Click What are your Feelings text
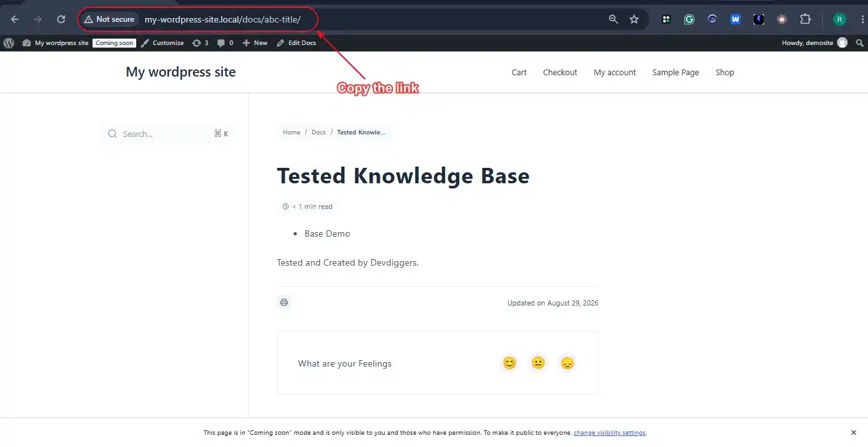This screenshot has width=868, height=447. click(x=344, y=363)
